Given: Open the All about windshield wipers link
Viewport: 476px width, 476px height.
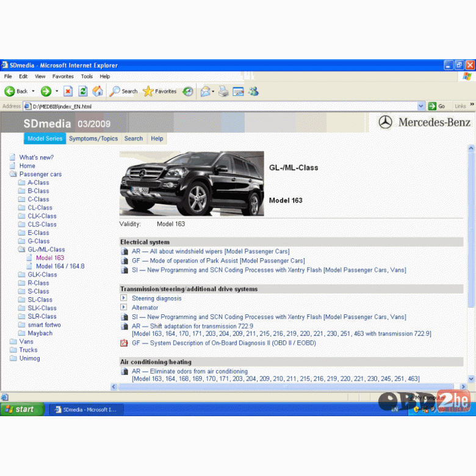Looking at the screenshot, I should coord(211,251).
